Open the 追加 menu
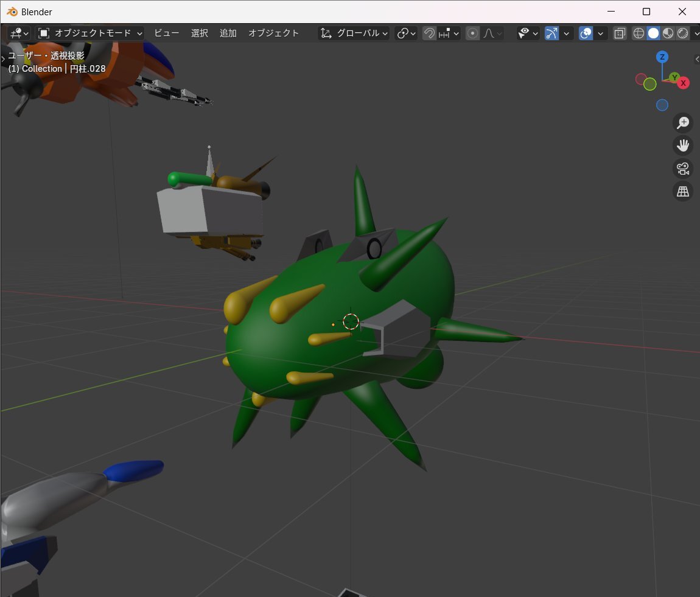The image size is (700, 597). 228,33
